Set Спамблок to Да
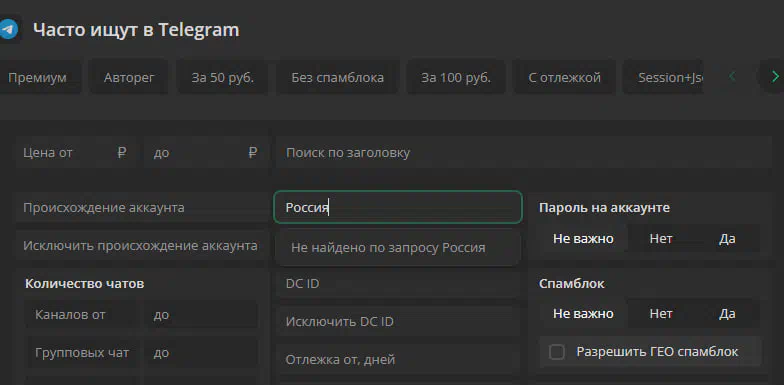The image size is (784, 385). click(727, 314)
